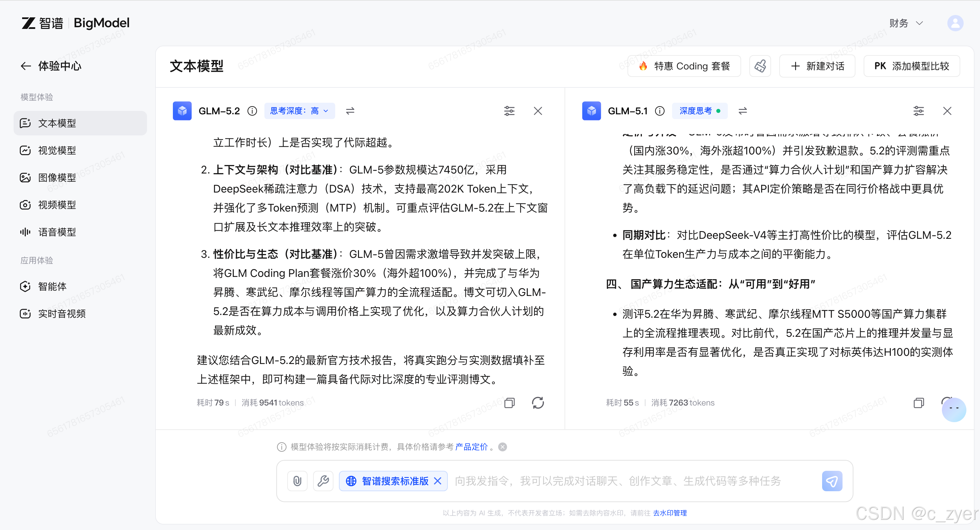
Task: Click the GLM-5.1 model cube icon
Action: pos(592,111)
